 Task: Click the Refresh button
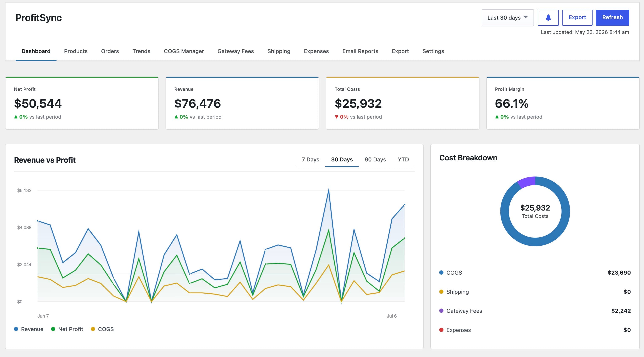click(612, 17)
